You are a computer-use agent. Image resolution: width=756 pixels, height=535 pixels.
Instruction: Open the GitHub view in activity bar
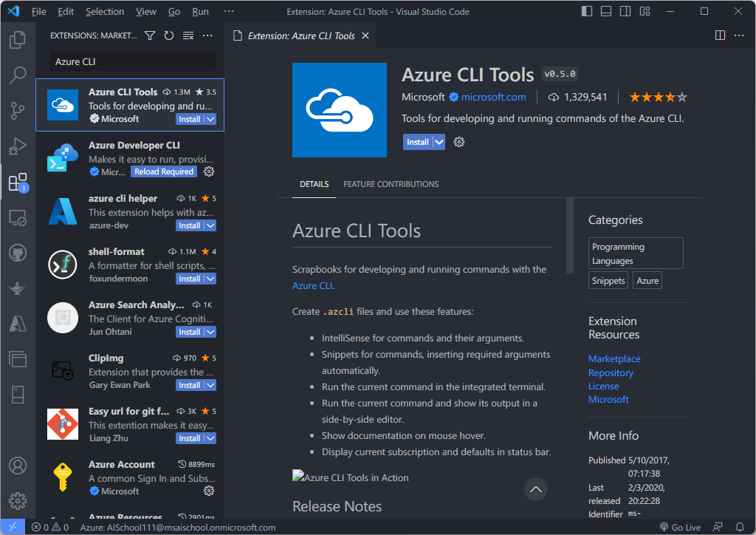[18, 253]
